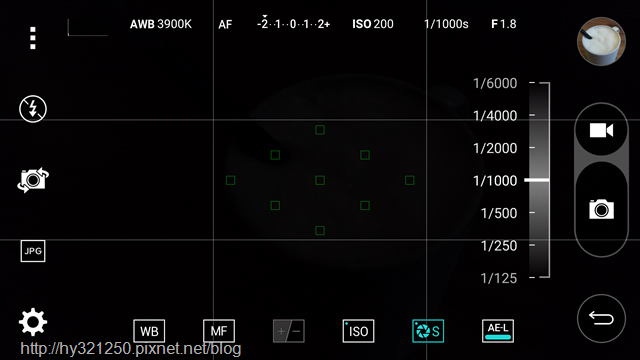This screenshot has width=640, height=360.
Task: Set shutter speed to 1/2000
Action: coord(495,148)
